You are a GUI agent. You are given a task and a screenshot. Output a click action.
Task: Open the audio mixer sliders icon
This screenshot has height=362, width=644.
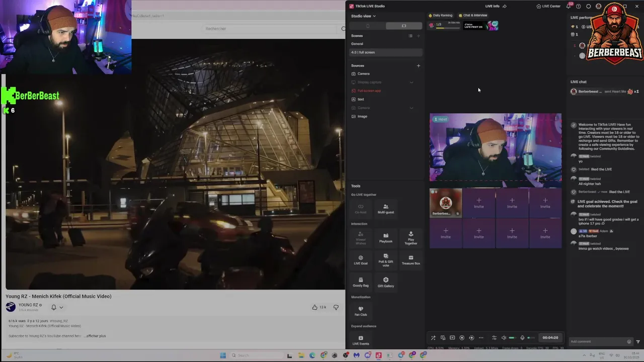[494, 338]
